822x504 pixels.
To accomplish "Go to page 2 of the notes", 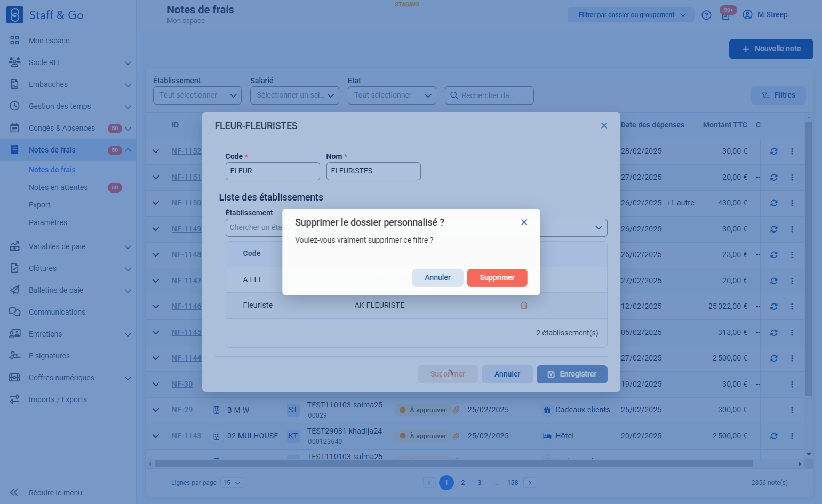I will click(463, 483).
